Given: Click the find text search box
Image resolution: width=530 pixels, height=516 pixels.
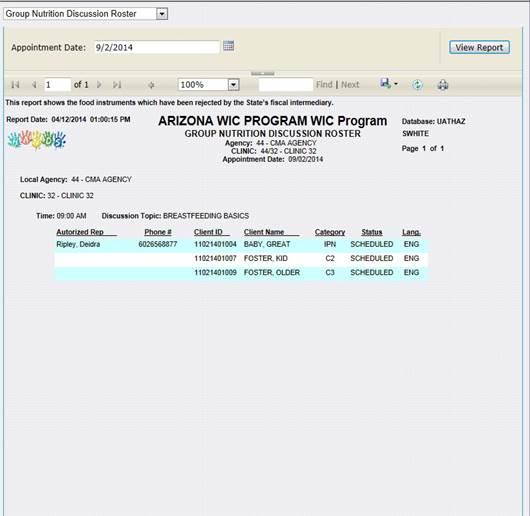Looking at the screenshot, I should (x=286, y=84).
